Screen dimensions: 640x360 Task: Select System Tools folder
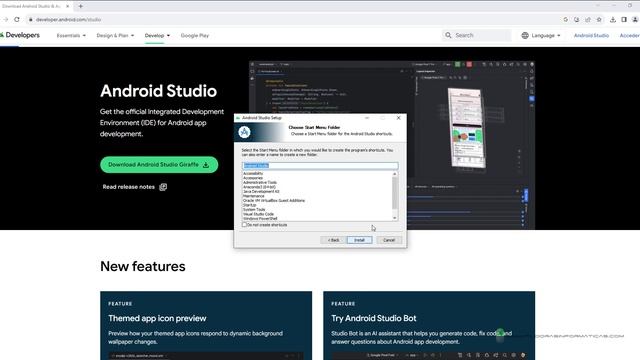[x=254, y=209]
